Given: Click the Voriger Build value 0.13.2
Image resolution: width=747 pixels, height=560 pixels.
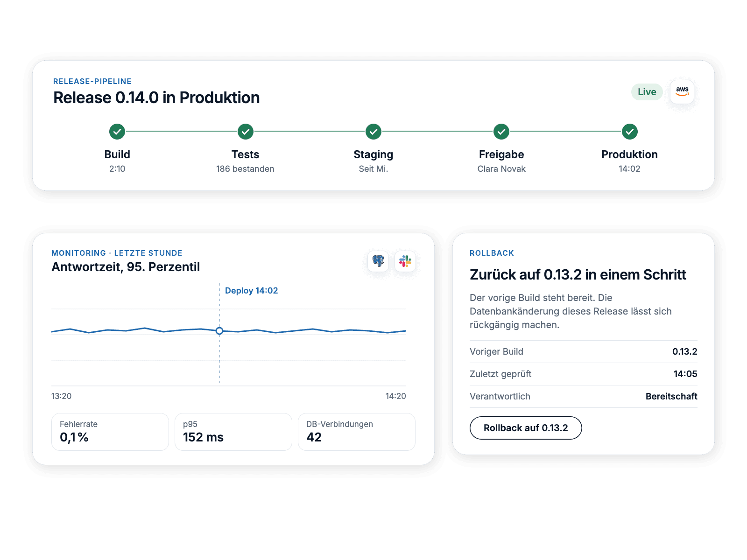Looking at the screenshot, I should pos(685,351).
